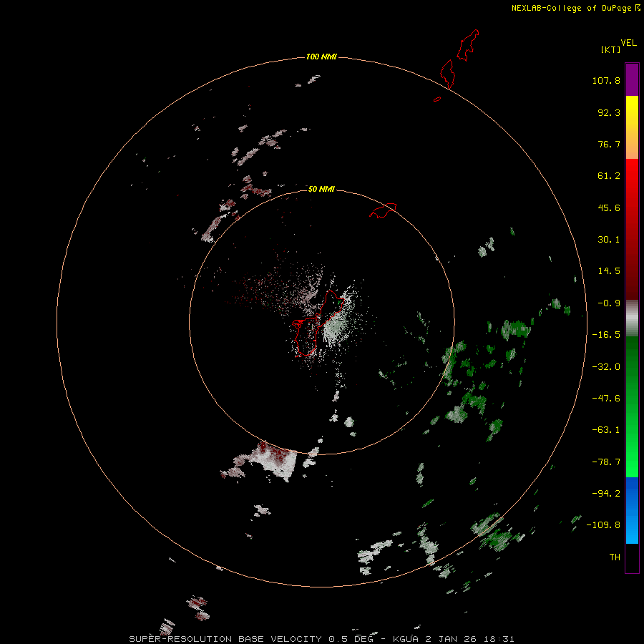The height and width of the screenshot is (644, 644).
Task: Select the -0.9 velocity scale value
Action: coord(609,303)
